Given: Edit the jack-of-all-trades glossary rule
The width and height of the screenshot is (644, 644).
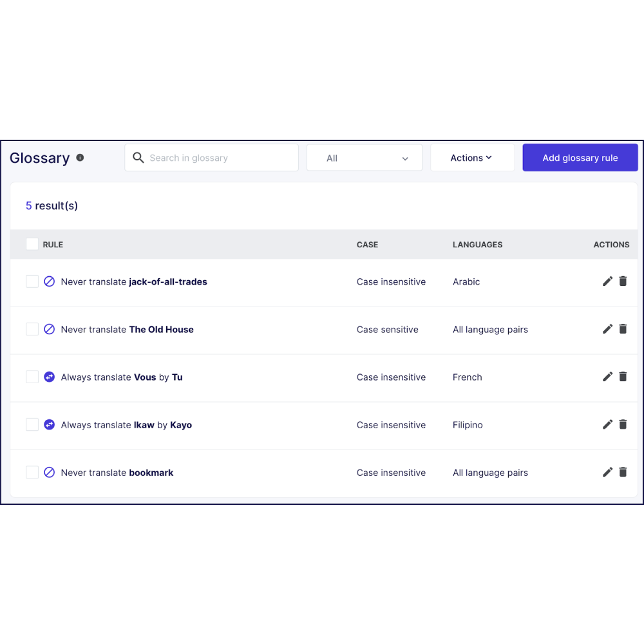Looking at the screenshot, I should click(607, 281).
